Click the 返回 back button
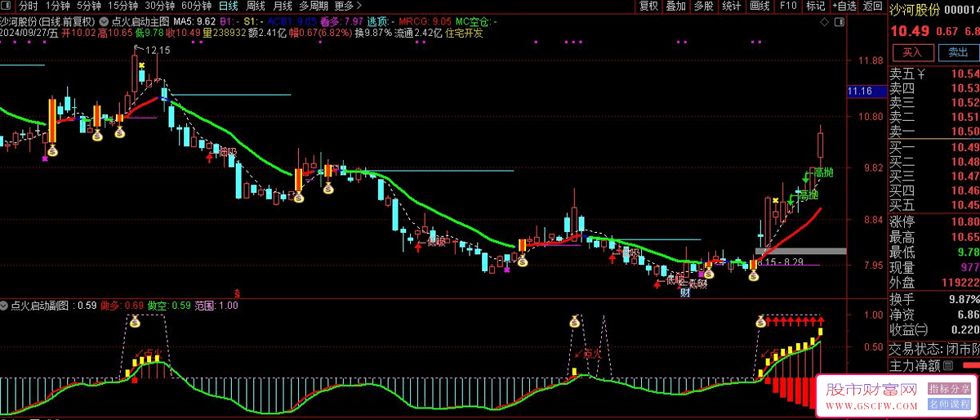Image resolution: width=980 pixels, height=420 pixels. tap(872, 6)
